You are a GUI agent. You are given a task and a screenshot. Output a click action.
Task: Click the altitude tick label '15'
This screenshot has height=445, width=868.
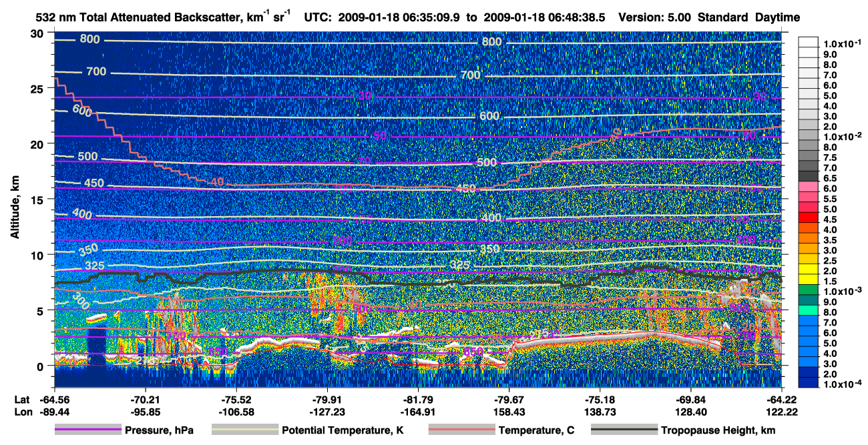pyautogui.click(x=39, y=199)
